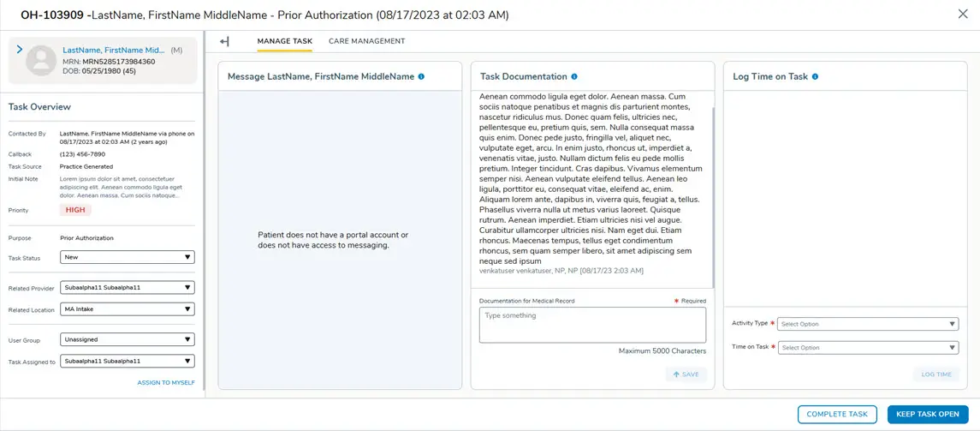Click the Keep Task Open button
This screenshot has height=431, width=980.
927,415
